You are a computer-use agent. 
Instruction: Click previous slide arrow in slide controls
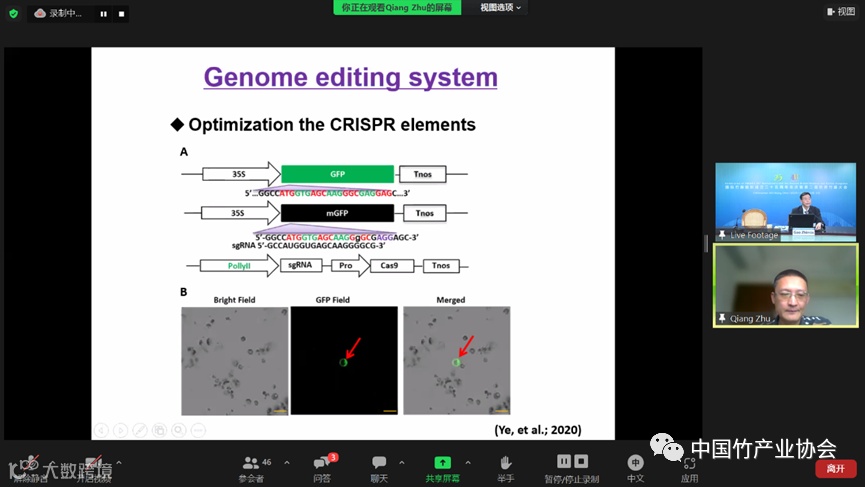[101, 430]
